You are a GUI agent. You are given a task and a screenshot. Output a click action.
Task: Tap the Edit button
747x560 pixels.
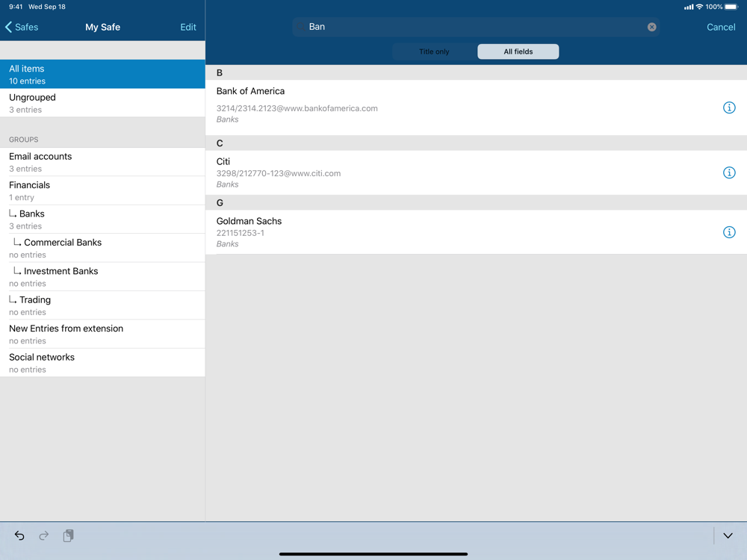point(188,27)
